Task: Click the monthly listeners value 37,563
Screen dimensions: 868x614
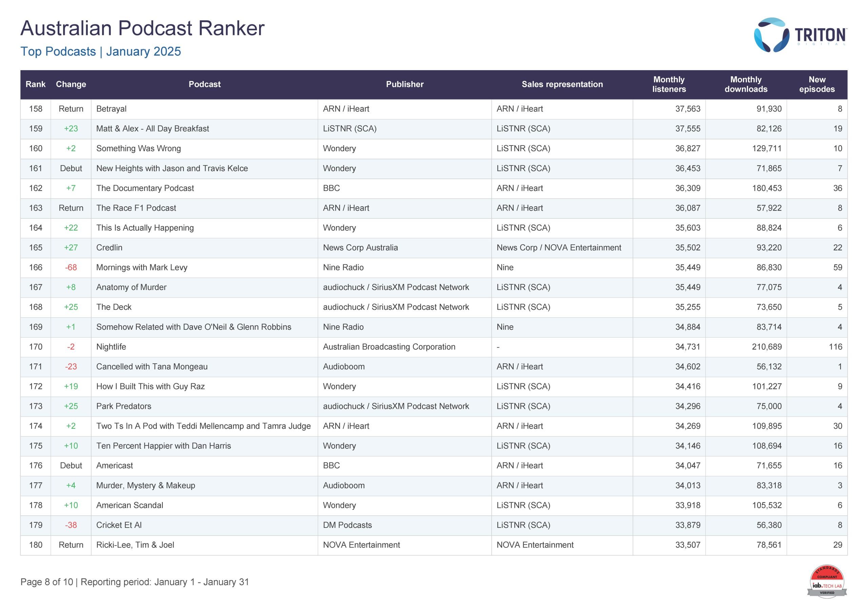Action: coord(688,109)
